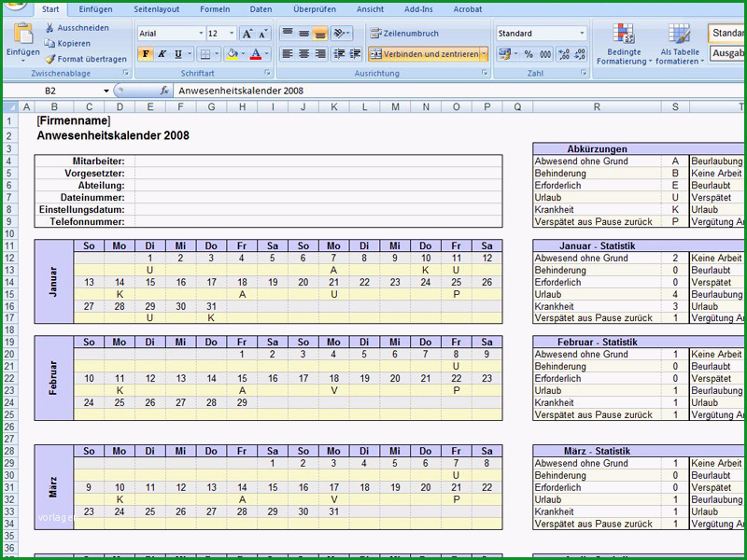Open Ausrichtung dialog launcher
Viewport: 747px width, 560px height.
[x=485, y=73]
